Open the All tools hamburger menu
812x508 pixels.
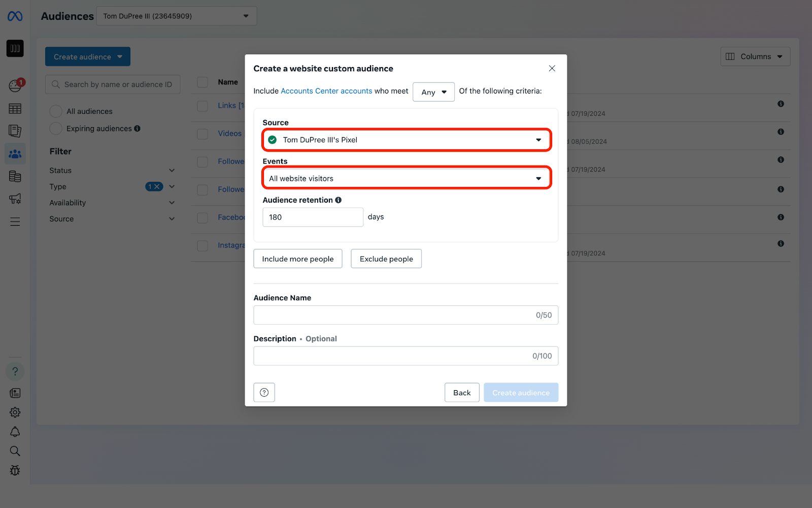coord(15,221)
